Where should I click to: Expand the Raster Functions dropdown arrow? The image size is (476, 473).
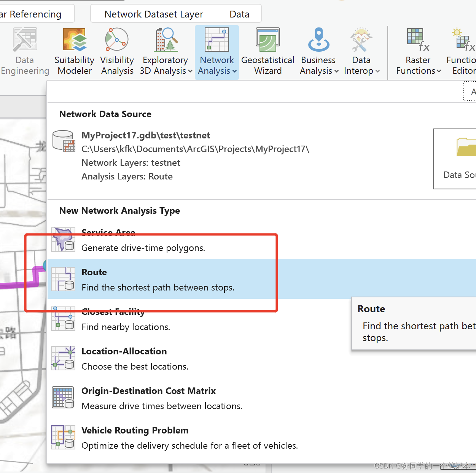[x=439, y=71]
